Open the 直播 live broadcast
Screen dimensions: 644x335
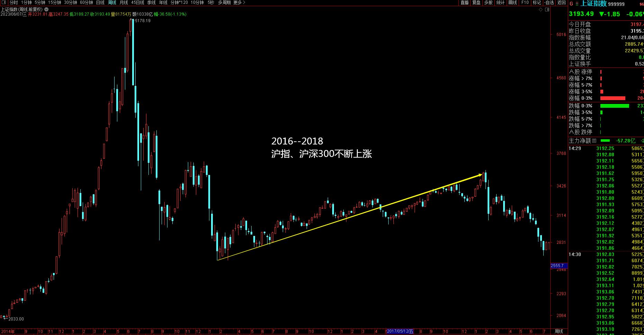click(464, 2)
